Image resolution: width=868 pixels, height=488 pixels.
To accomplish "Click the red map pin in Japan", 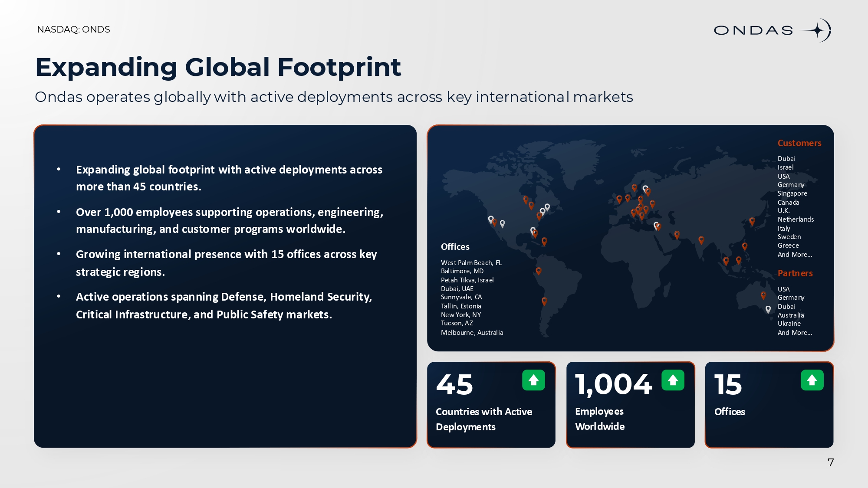I will (x=752, y=221).
